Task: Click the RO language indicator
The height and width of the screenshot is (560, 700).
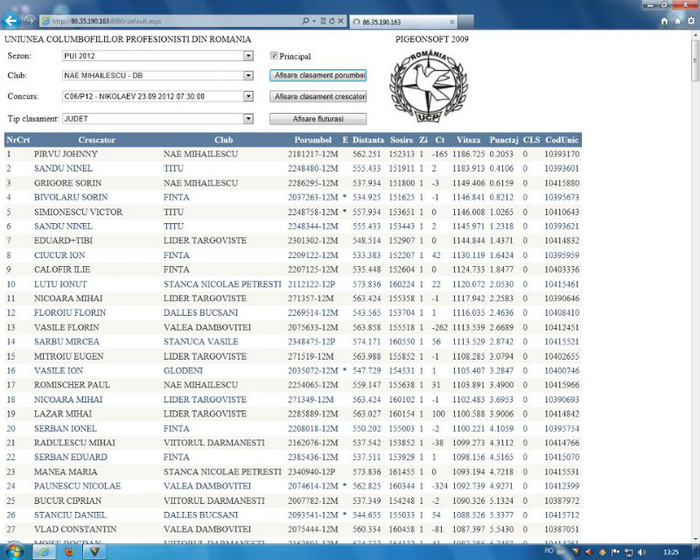Action: [x=549, y=551]
